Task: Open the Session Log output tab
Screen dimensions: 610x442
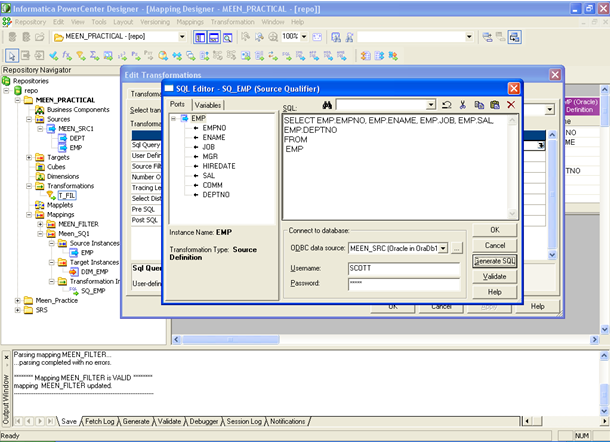Action: (244, 421)
